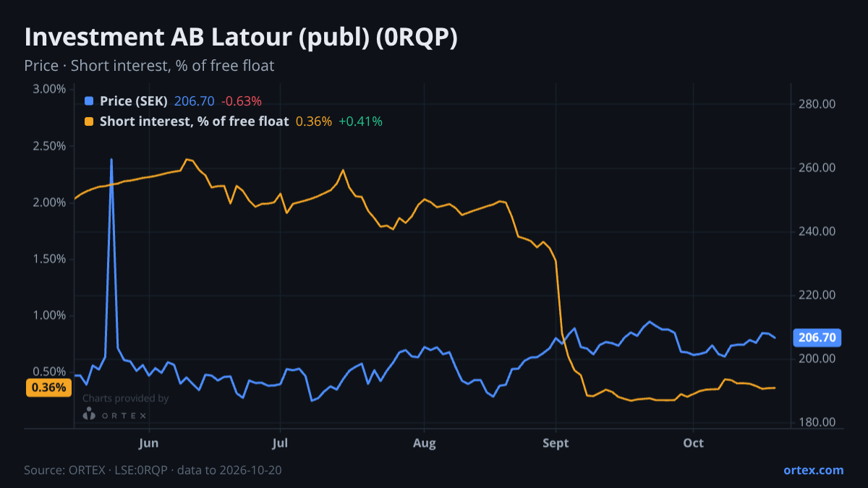
Task: Click the -0.63% price change value
Action: click(x=242, y=101)
